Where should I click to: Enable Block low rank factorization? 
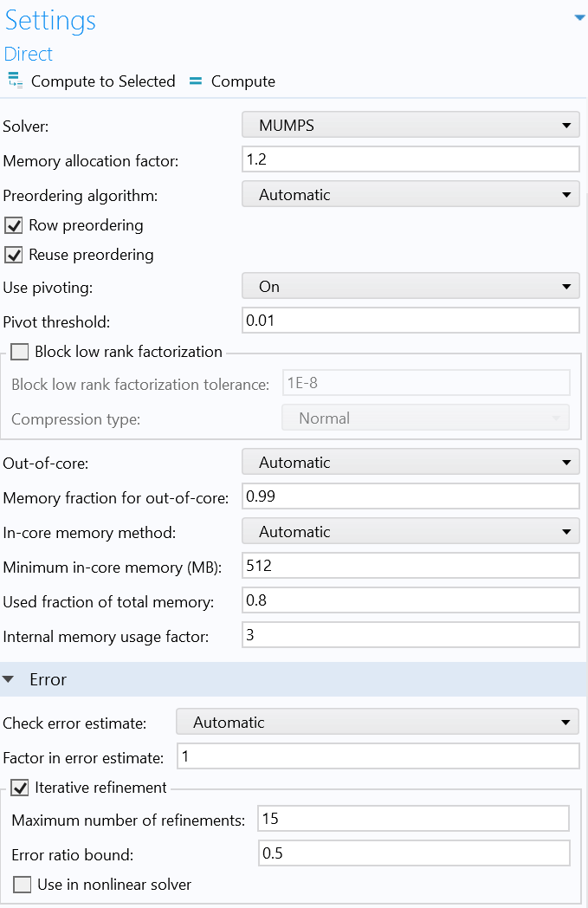click(x=20, y=353)
